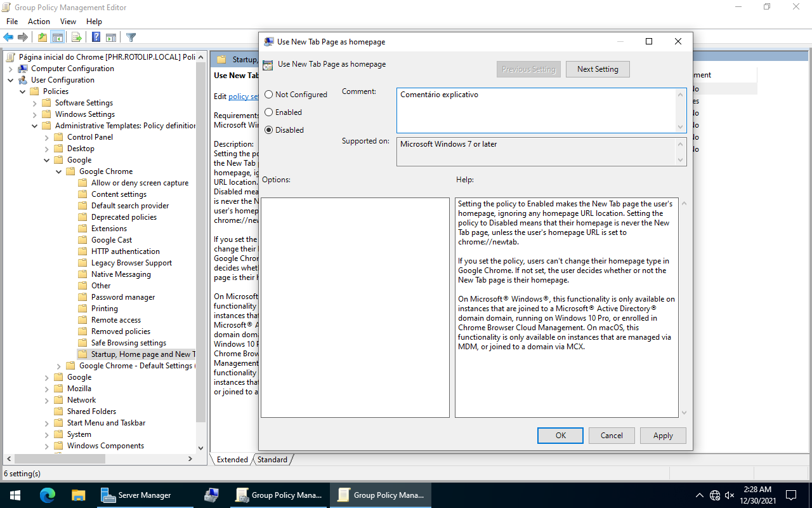Select the Not Configured radio button
The image size is (812, 508).
[x=269, y=95]
